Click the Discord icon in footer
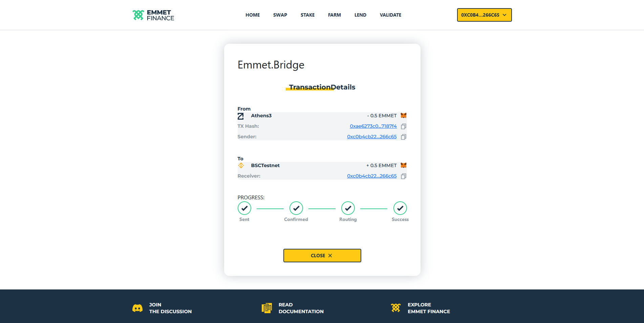The width and height of the screenshot is (644, 323). [x=137, y=308]
